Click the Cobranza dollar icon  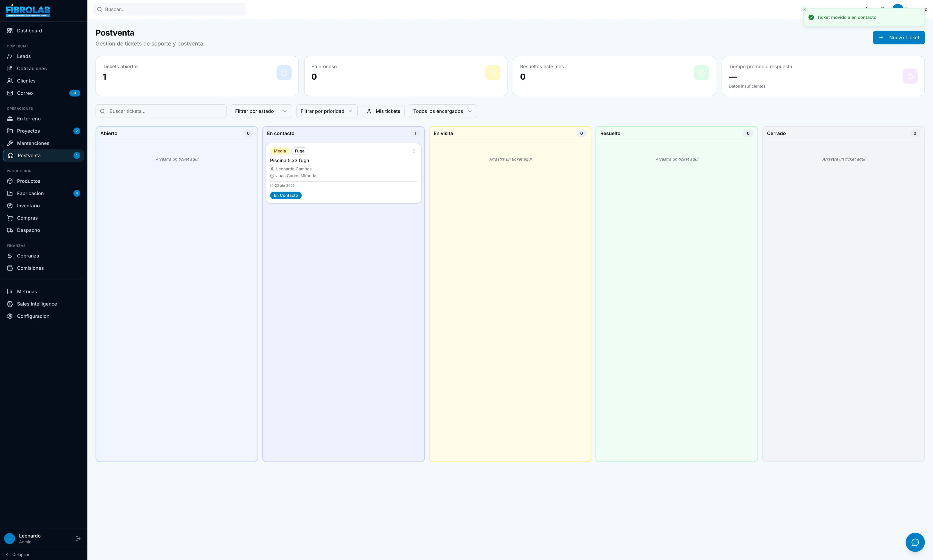tap(10, 256)
